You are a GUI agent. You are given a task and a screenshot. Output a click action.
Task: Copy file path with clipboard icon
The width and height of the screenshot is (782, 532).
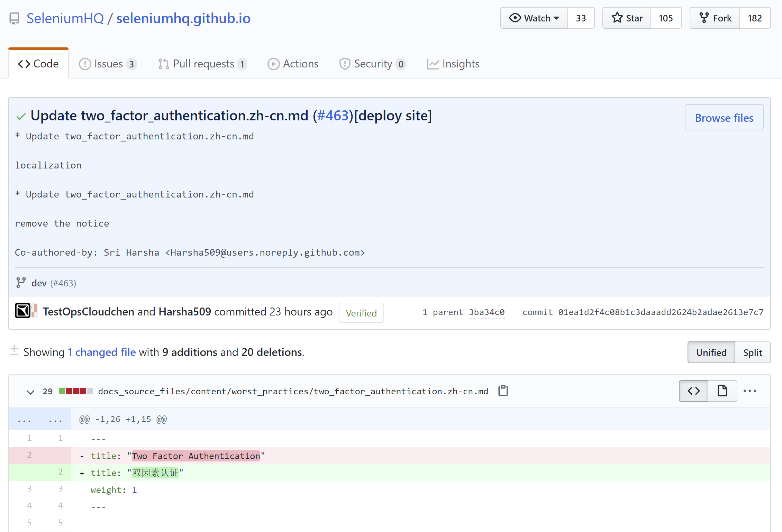[503, 391]
